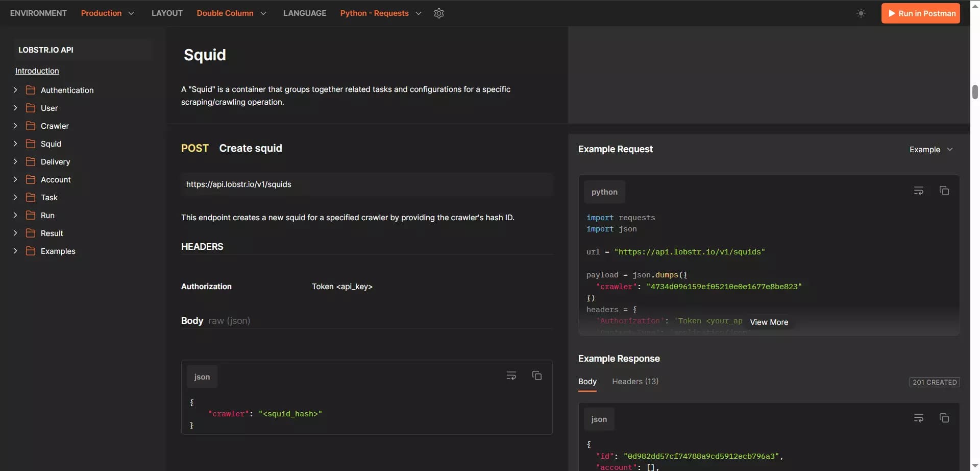Click the squids endpoint URL field
Image resolution: width=980 pixels, height=471 pixels.
[367, 184]
